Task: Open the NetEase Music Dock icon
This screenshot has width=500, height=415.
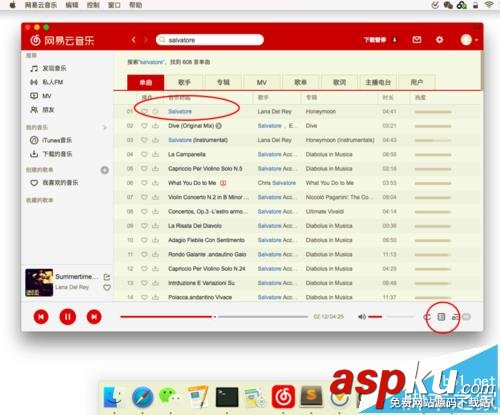Action: (283, 397)
